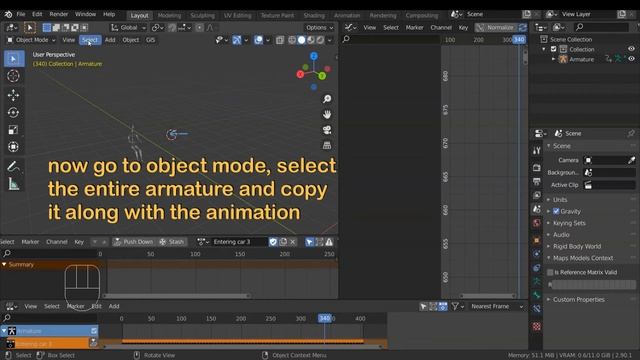Open the File menu
Viewport: 640px width, 360px height.
[x=21, y=14]
